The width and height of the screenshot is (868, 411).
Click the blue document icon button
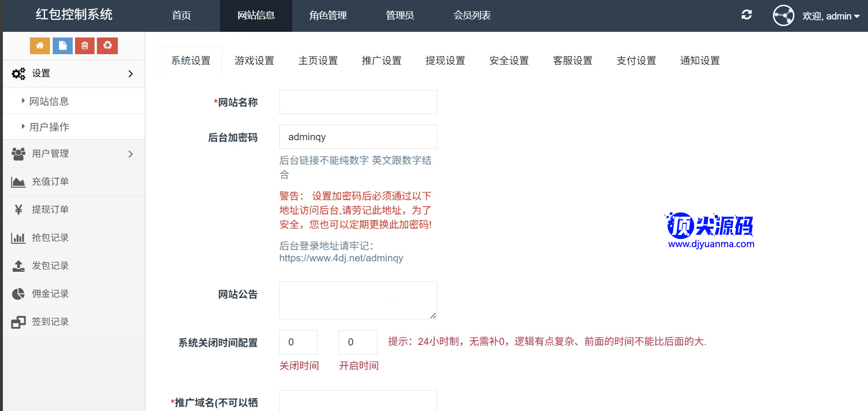pyautogui.click(x=63, y=46)
